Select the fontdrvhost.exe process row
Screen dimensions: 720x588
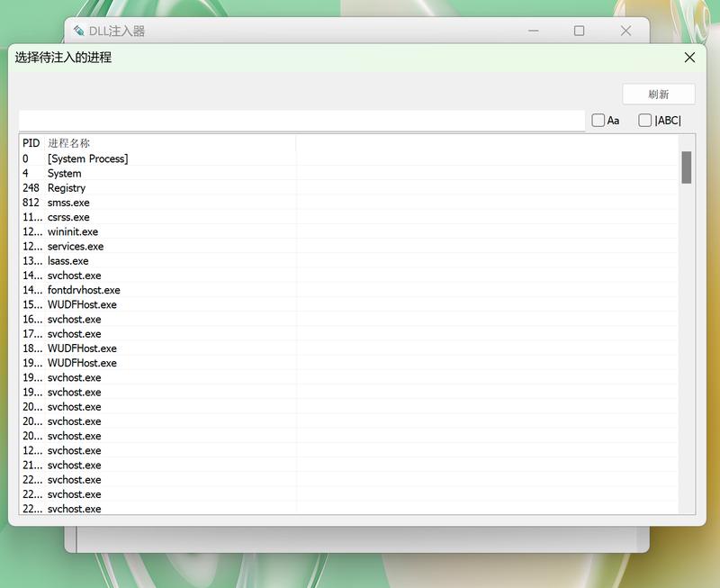(x=349, y=290)
